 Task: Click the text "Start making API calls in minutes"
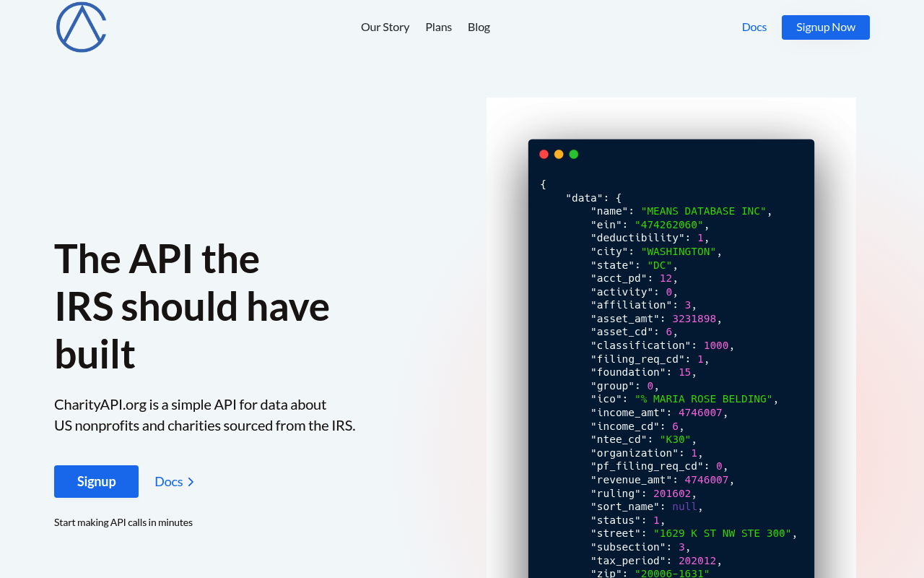pyautogui.click(x=123, y=522)
